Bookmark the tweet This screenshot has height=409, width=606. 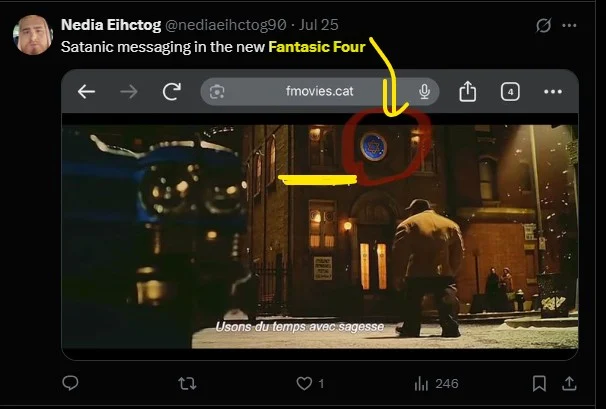tap(539, 383)
